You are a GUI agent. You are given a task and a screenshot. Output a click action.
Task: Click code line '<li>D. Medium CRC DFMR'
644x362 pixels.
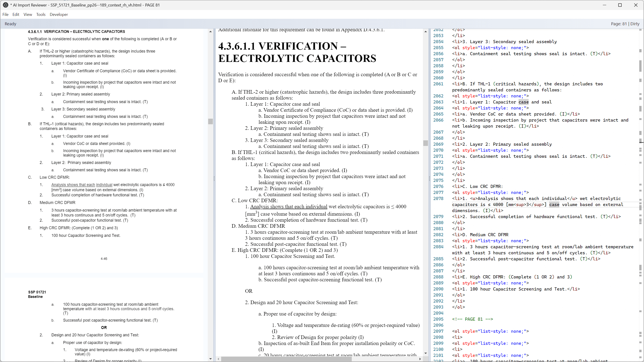click(x=480, y=235)
